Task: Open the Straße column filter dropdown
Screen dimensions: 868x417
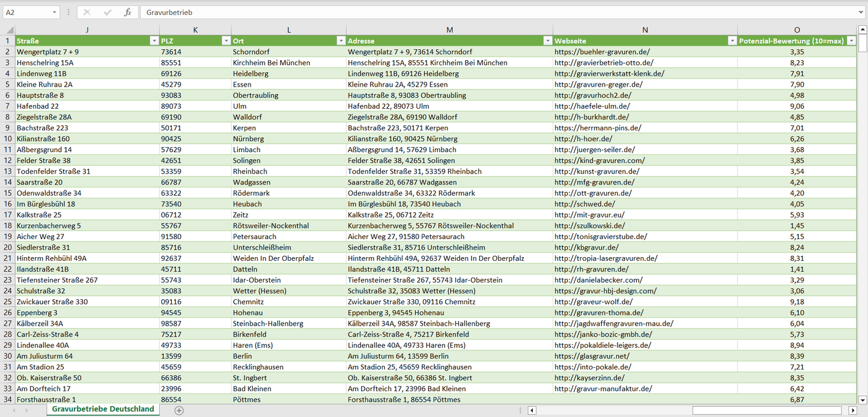Action: (153, 41)
